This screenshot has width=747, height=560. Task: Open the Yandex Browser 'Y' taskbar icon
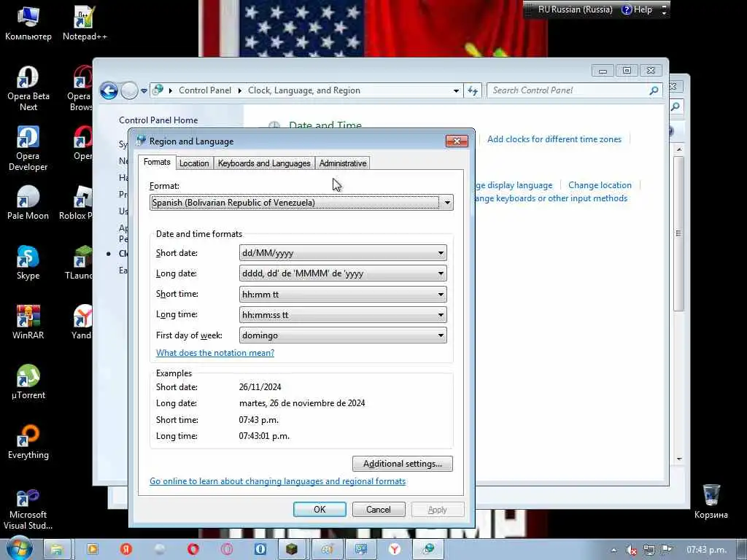coord(395,550)
